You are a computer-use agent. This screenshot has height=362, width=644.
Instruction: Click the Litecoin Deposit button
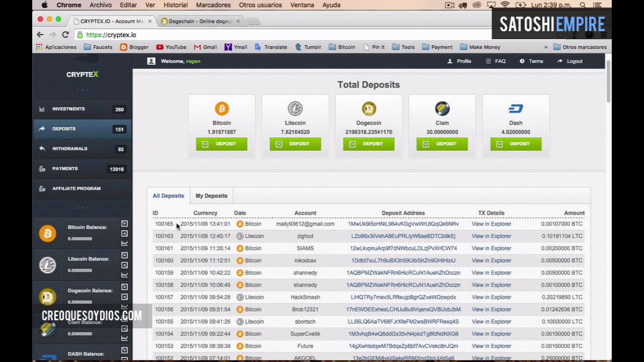click(x=295, y=144)
